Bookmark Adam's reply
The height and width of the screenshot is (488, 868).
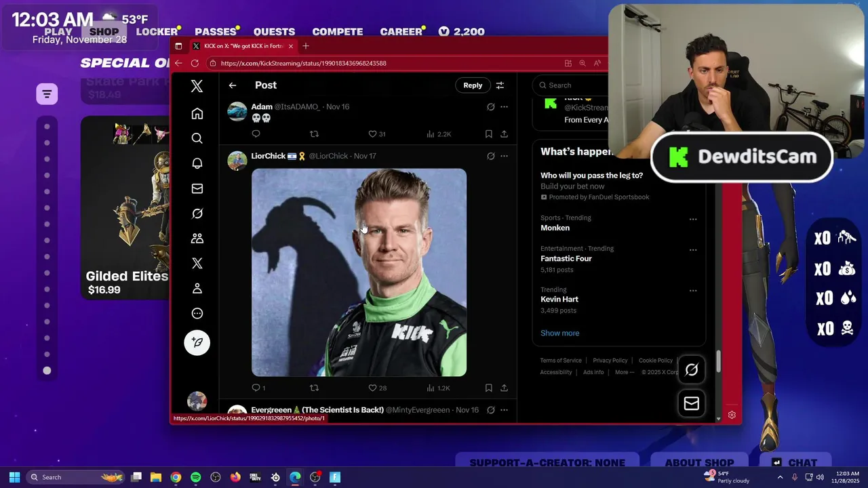pyautogui.click(x=488, y=134)
